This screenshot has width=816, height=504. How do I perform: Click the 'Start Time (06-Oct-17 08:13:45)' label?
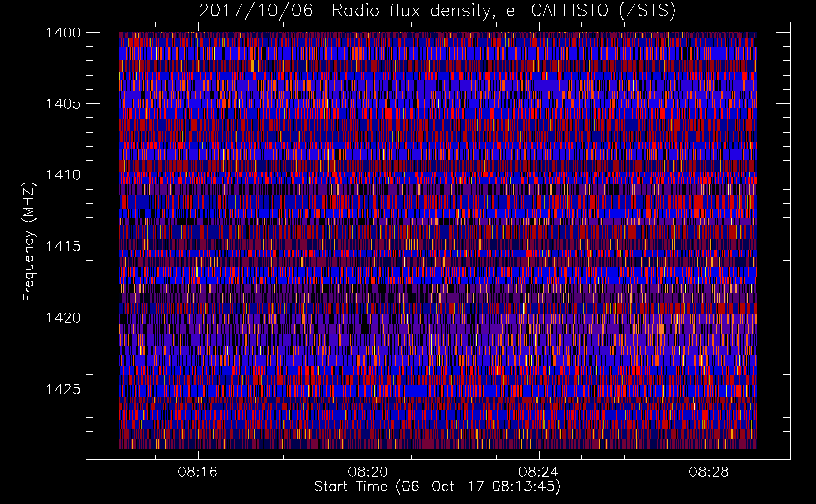click(437, 487)
